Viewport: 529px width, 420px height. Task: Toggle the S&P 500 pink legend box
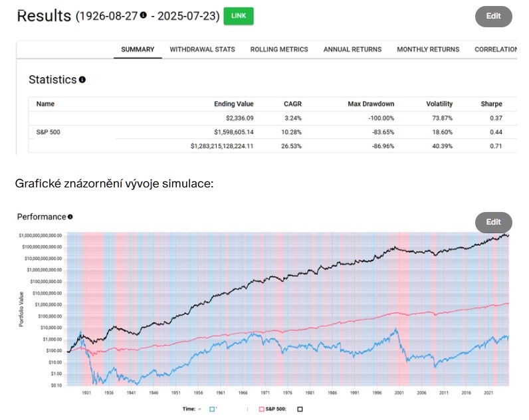tap(261, 410)
